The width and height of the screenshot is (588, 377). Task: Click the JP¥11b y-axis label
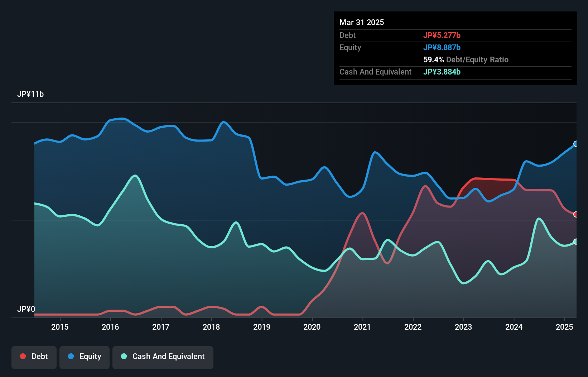coord(30,94)
